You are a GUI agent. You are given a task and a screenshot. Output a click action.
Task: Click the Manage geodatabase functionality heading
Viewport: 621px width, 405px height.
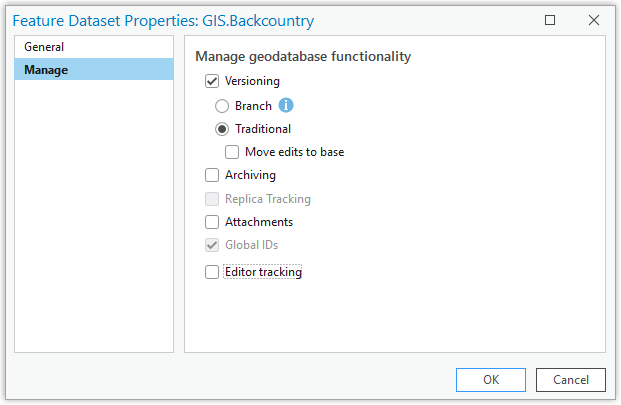[x=303, y=57]
